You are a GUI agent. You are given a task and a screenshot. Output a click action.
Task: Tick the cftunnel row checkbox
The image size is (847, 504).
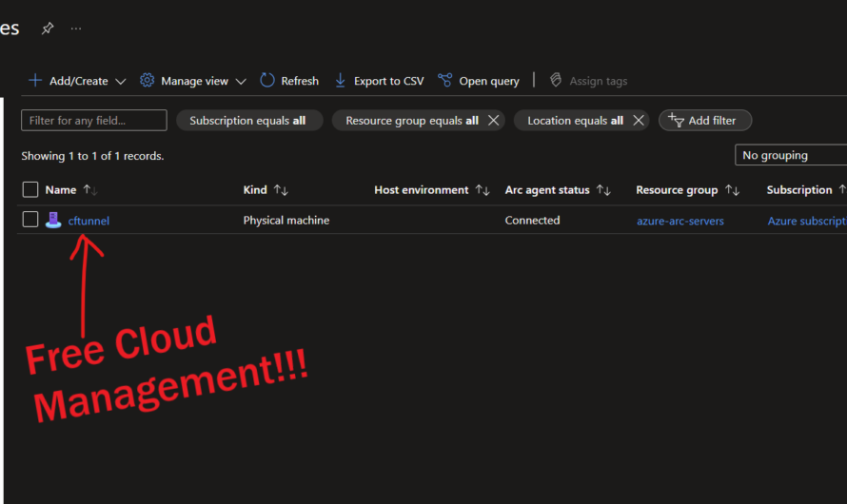30,220
